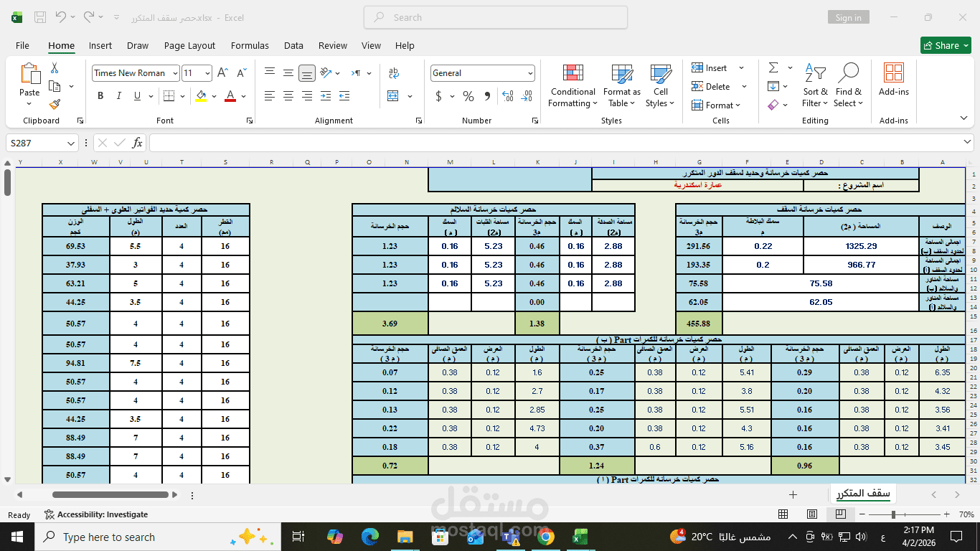
Task: Open Google Chrome from the taskbar
Action: pos(545,537)
